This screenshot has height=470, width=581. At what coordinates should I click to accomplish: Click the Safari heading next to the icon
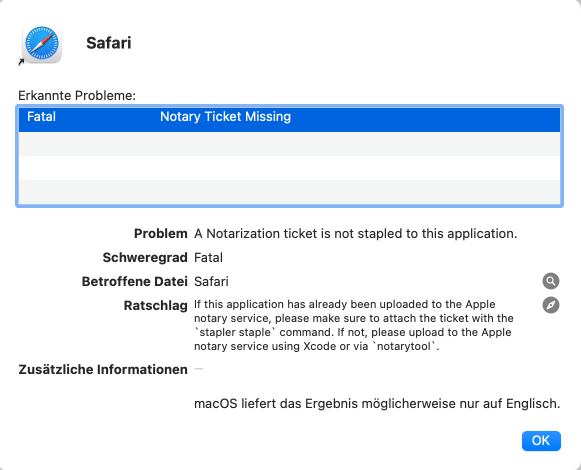[109, 43]
